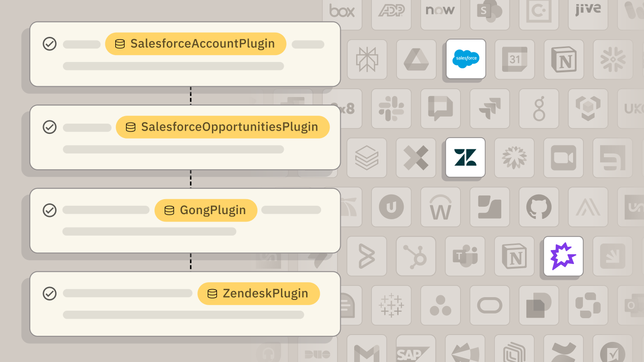Screen dimensions: 644x362
Task: Toggle checkmark on SalesforceAccountPlugin step
Action: pos(49,44)
